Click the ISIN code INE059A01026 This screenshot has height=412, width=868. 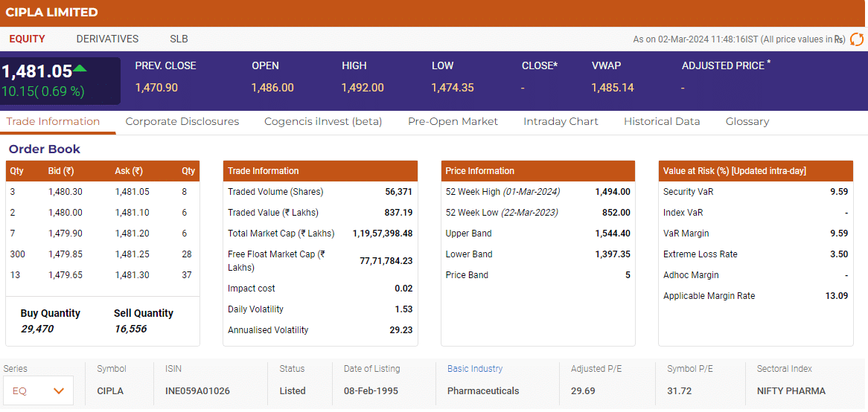[x=197, y=390]
